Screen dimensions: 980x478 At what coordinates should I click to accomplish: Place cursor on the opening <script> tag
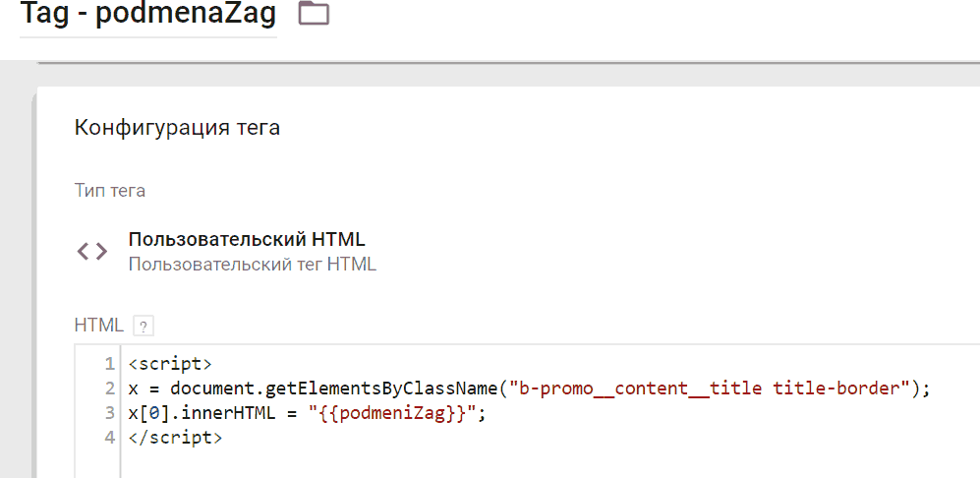pos(170,364)
